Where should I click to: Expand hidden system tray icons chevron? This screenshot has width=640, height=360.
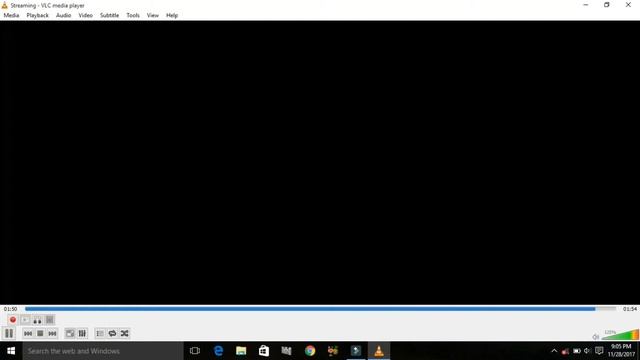pos(554,351)
